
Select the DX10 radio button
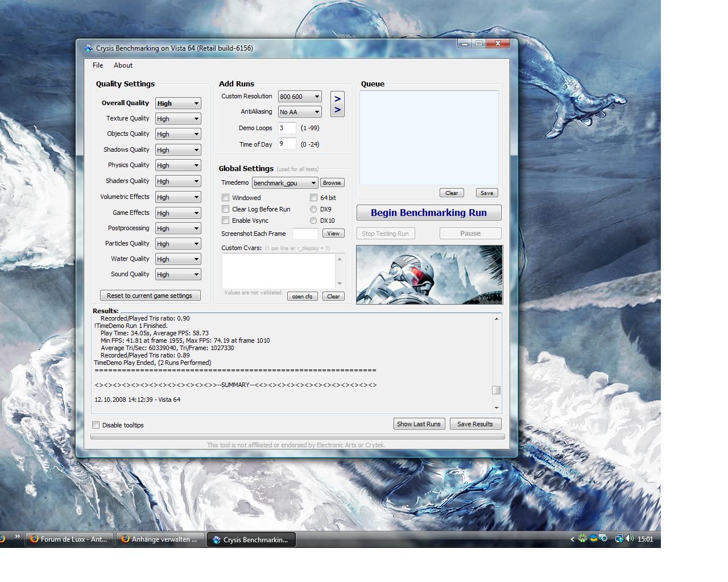point(313,221)
